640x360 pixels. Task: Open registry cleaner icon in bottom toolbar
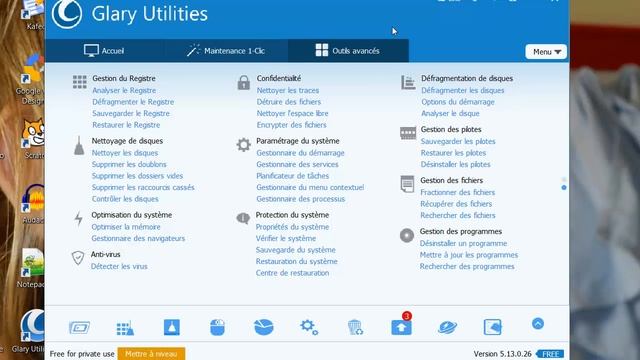(x=125, y=328)
